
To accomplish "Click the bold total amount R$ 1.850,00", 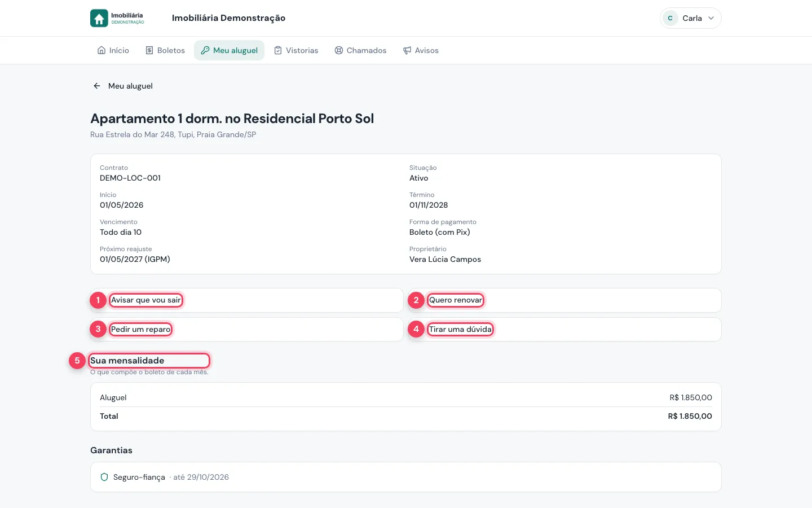I will tap(690, 416).
